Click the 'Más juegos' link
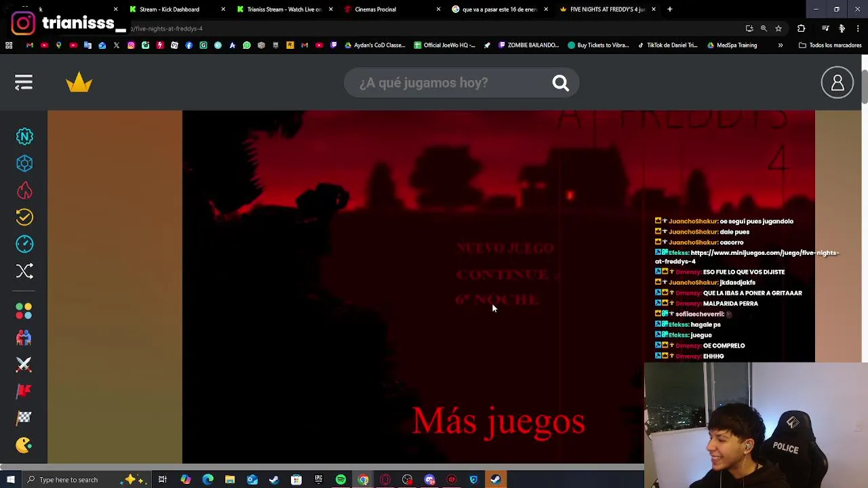The width and height of the screenshot is (868, 488). pos(498,421)
